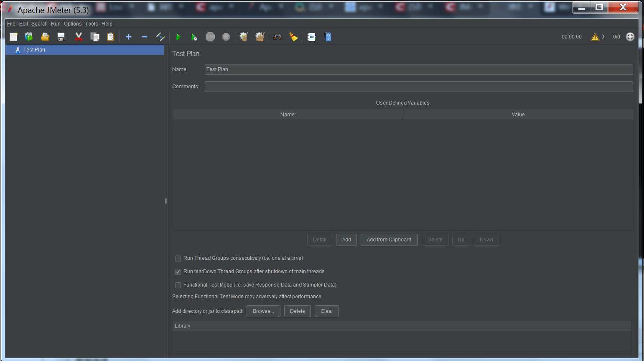The image size is (644, 361).
Task: Click the Down button
Action: pos(486,240)
